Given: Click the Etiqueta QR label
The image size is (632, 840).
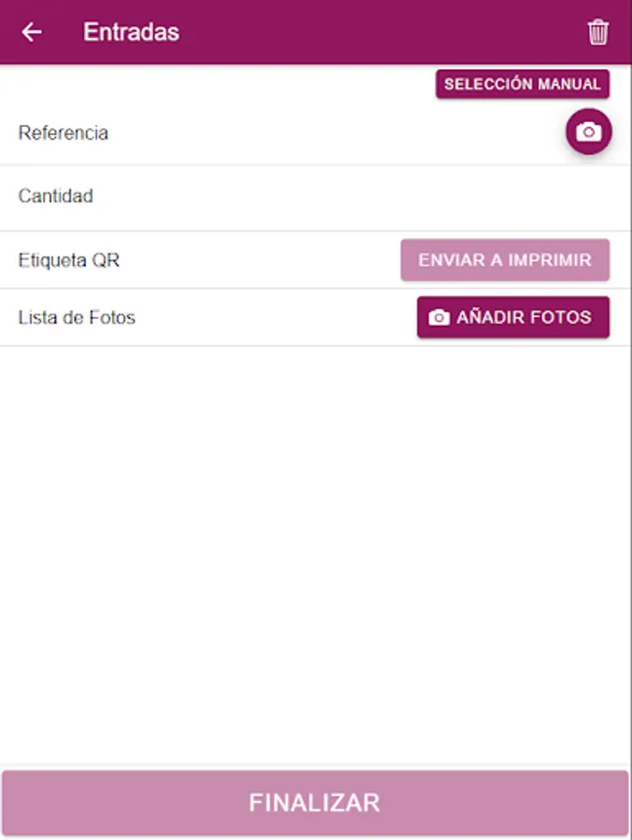Looking at the screenshot, I should coord(68,260).
